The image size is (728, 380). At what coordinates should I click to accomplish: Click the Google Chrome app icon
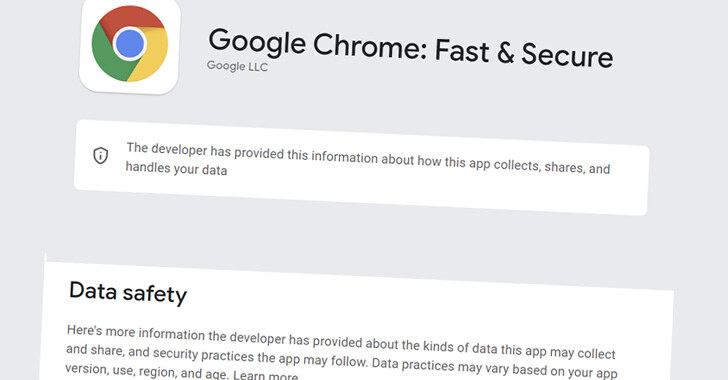130,45
